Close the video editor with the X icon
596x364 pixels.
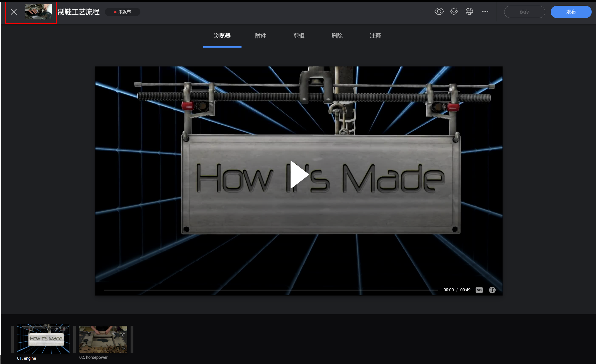14,12
